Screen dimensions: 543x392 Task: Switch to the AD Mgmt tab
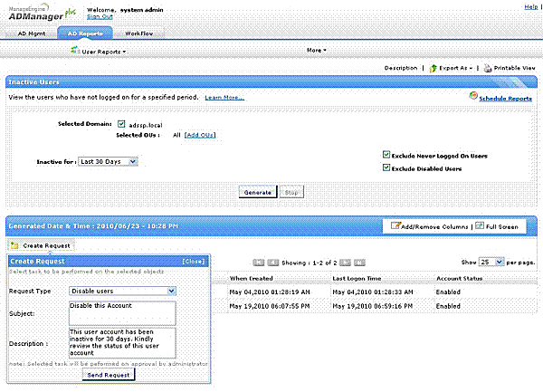(31, 33)
